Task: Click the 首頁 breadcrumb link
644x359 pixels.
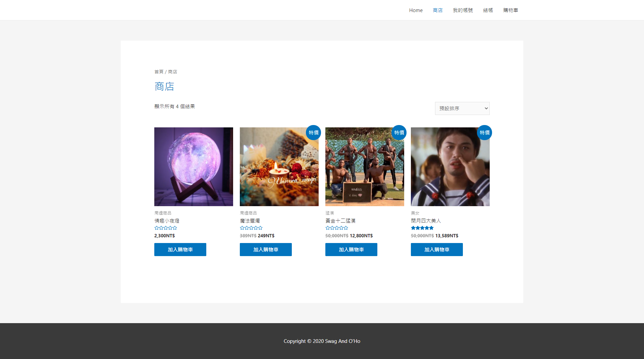Action: point(159,72)
